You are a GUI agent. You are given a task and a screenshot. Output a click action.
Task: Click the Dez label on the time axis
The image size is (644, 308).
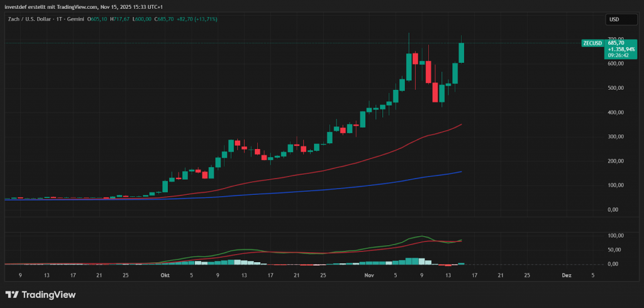[x=566, y=275]
